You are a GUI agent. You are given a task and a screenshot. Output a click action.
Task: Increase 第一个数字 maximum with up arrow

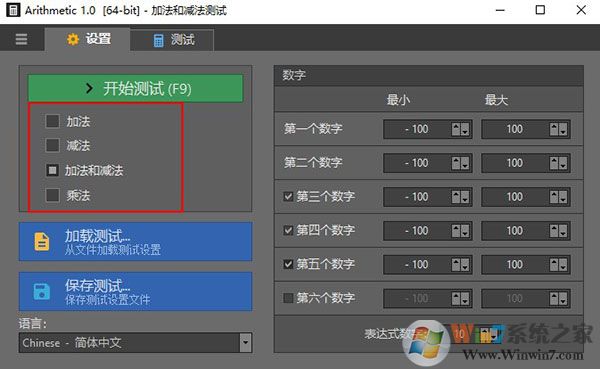pos(554,129)
